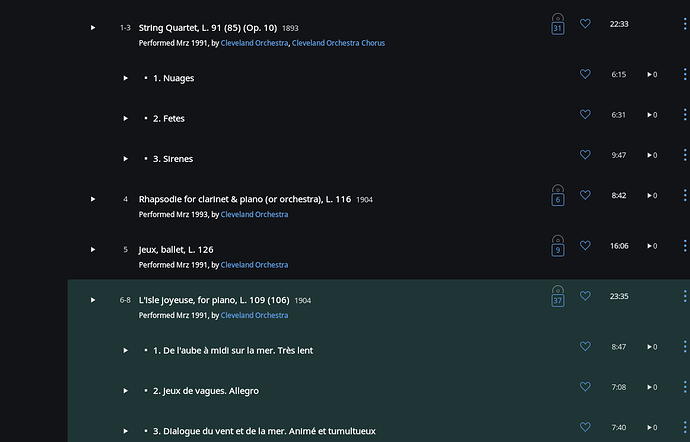Viewport: 690px width, 442px height.
Task: Like the Jeux, ballet, L. 126 work
Action: [585, 245]
